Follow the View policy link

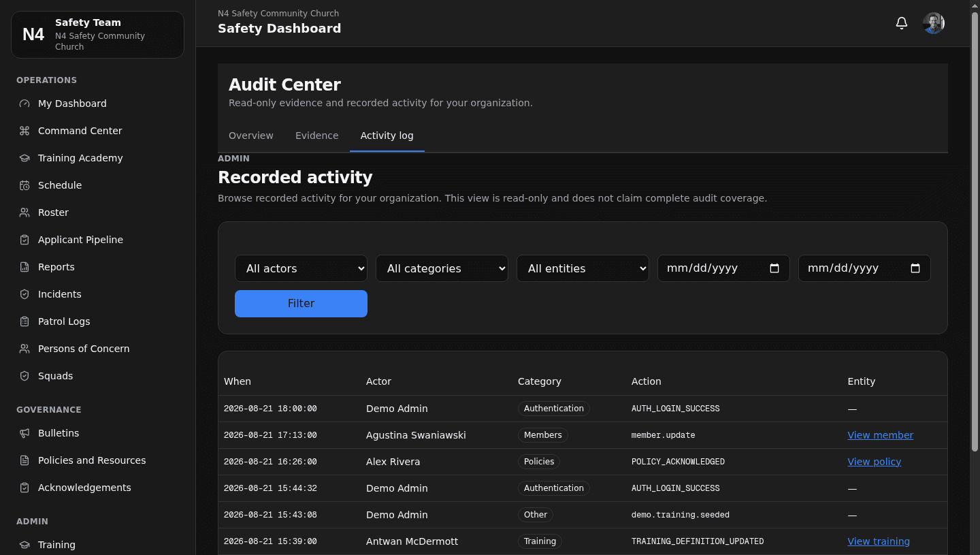(874, 462)
